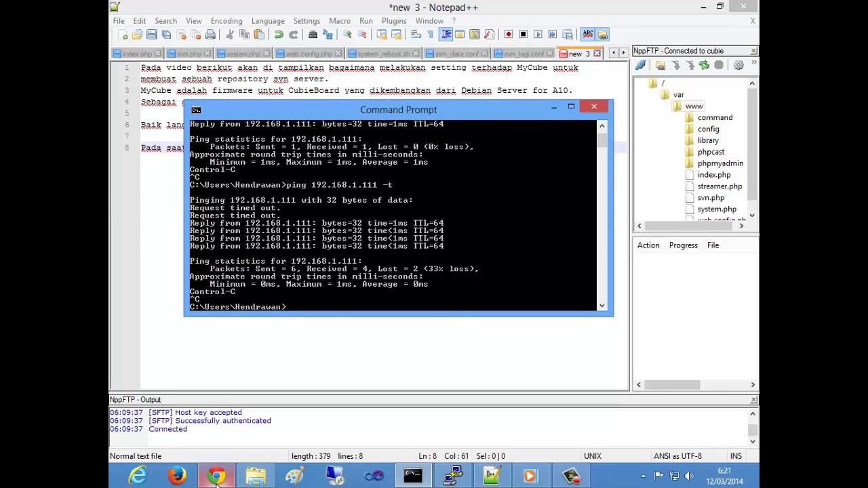
Task: Open Google Chrome from the taskbar
Action: pyautogui.click(x=216, y=476)
